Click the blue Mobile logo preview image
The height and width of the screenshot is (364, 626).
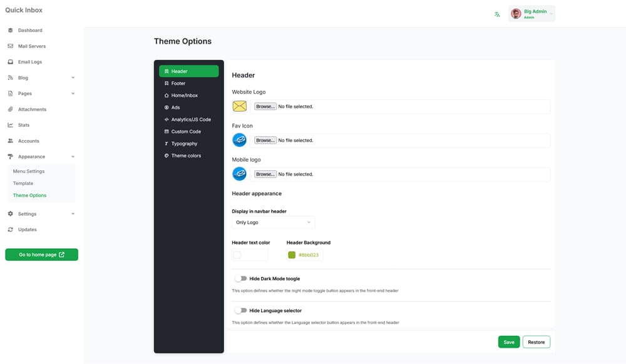pyautogui.click(x=240, y=174)
